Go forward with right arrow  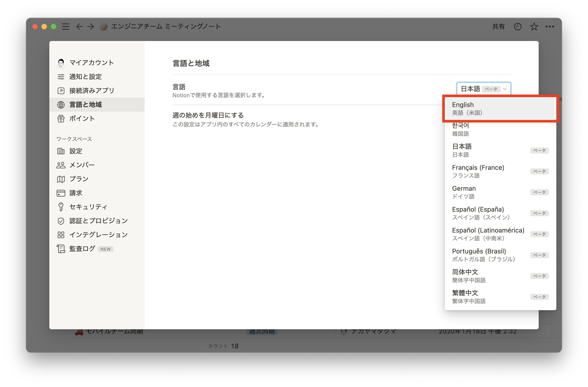[91, 26]
